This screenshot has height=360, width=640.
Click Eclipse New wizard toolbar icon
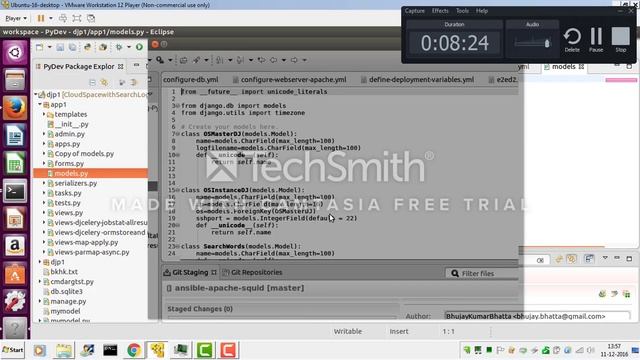40,47
